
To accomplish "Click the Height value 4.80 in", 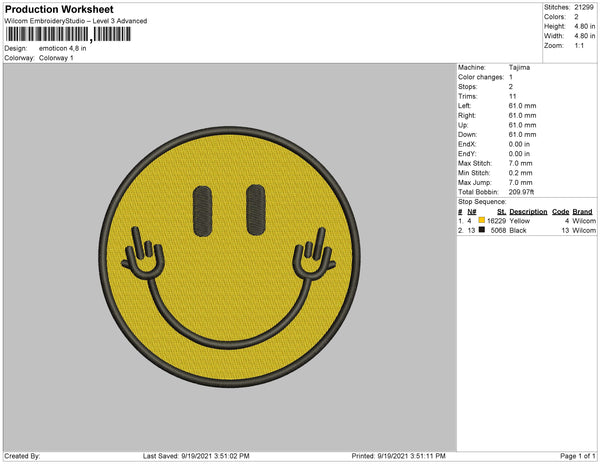I will (x=584, y=26).
